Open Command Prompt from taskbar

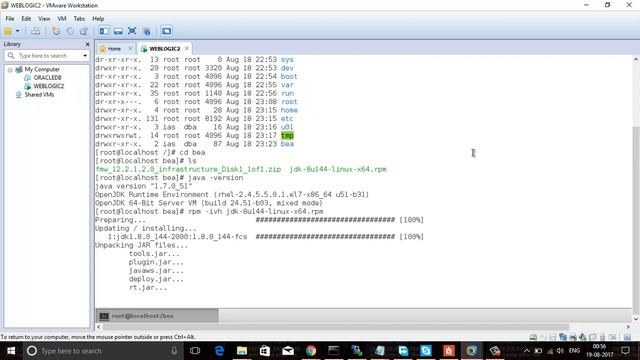click(x=334, y=351)
